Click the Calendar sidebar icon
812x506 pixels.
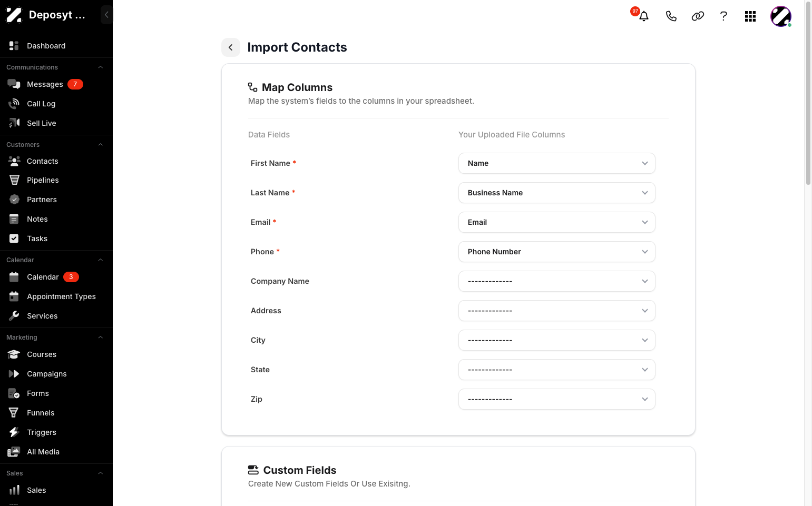pyautogui.click(x=14, y=277)
